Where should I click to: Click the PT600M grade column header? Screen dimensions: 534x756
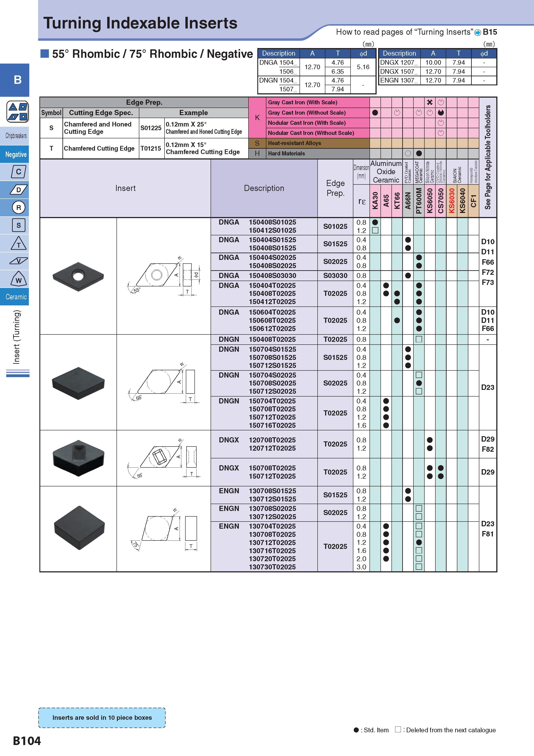click(x=419, y=200)
